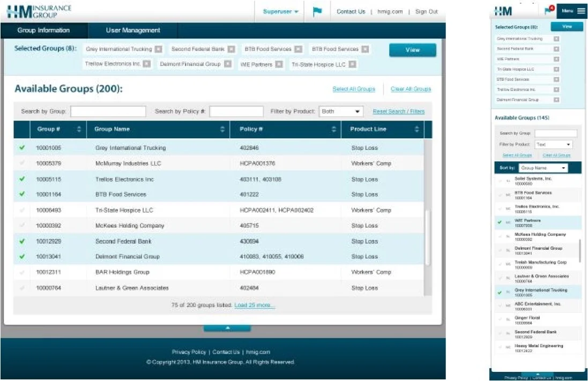Remove Delmont Financial Group chip in desktop selected groups

pos(228,64)
